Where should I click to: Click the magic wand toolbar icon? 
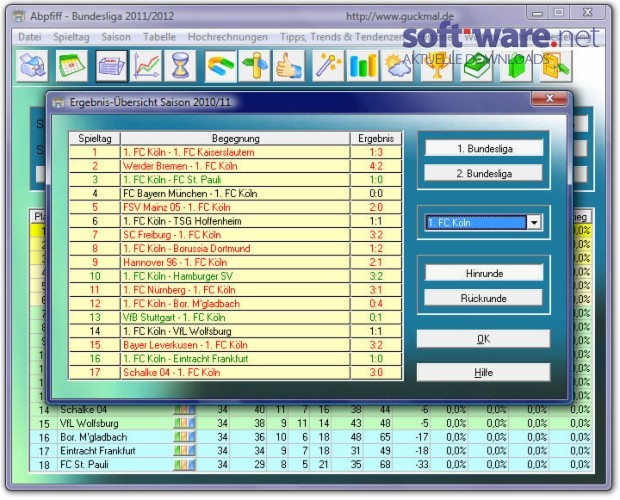point(328,66)
